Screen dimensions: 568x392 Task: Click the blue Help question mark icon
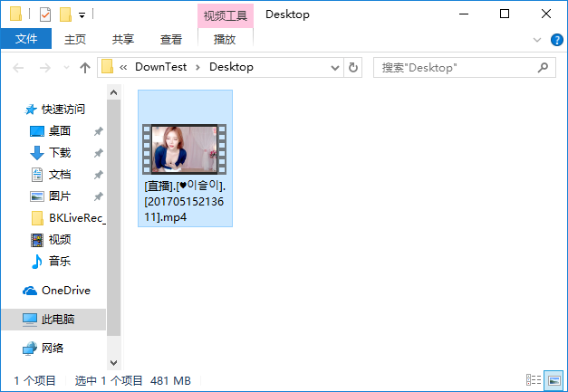pos(555,39)
